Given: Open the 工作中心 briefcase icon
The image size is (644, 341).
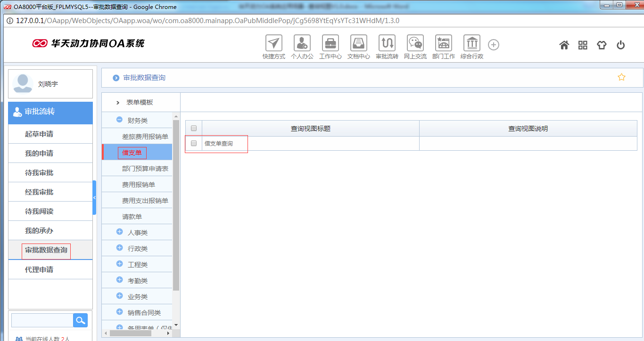Looking at the screenshot, I should (x=330, y=43).
